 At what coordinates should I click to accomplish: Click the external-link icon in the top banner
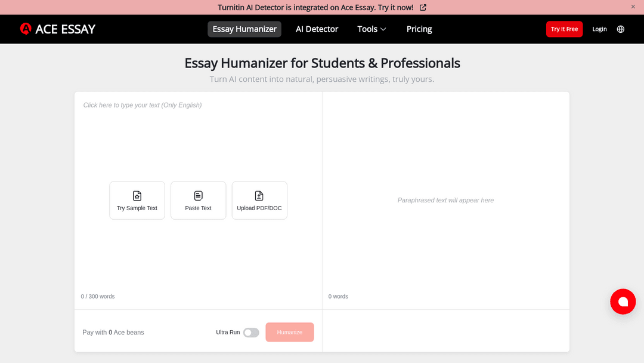tap(423, 8)
